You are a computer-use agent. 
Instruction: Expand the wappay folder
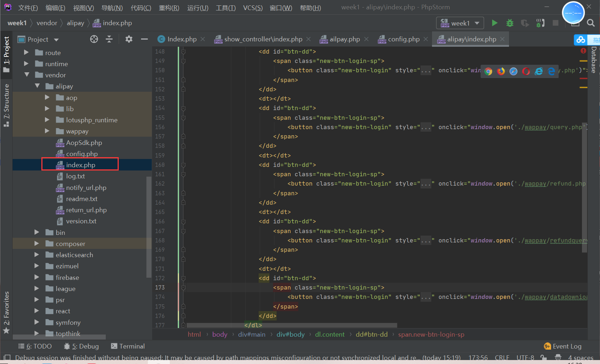(x=47, y=131)
